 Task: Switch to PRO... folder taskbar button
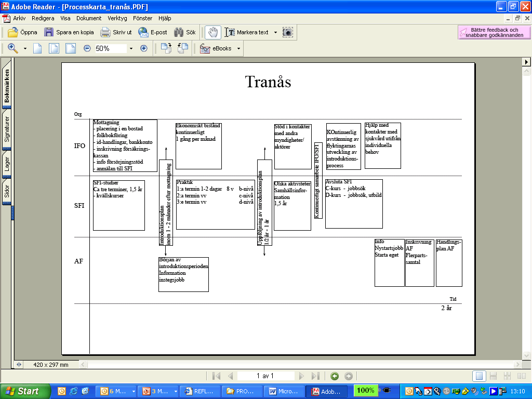pos(242,391)
